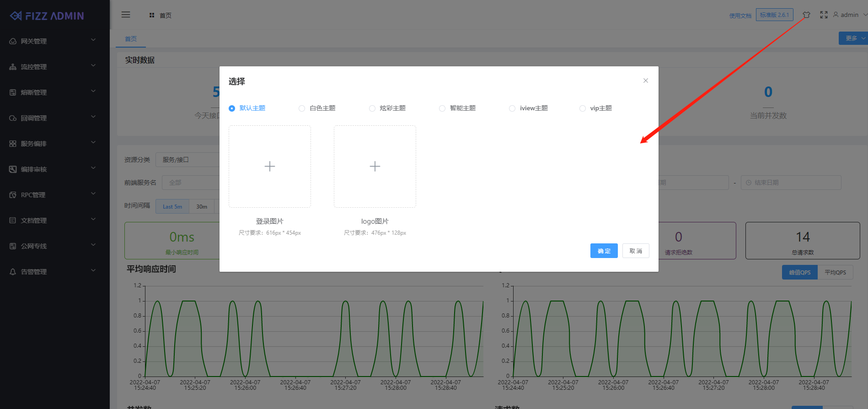This screenshot has width=868, height=409.
Task: Switch to the 首页 tab
Action: click(131, 39)
